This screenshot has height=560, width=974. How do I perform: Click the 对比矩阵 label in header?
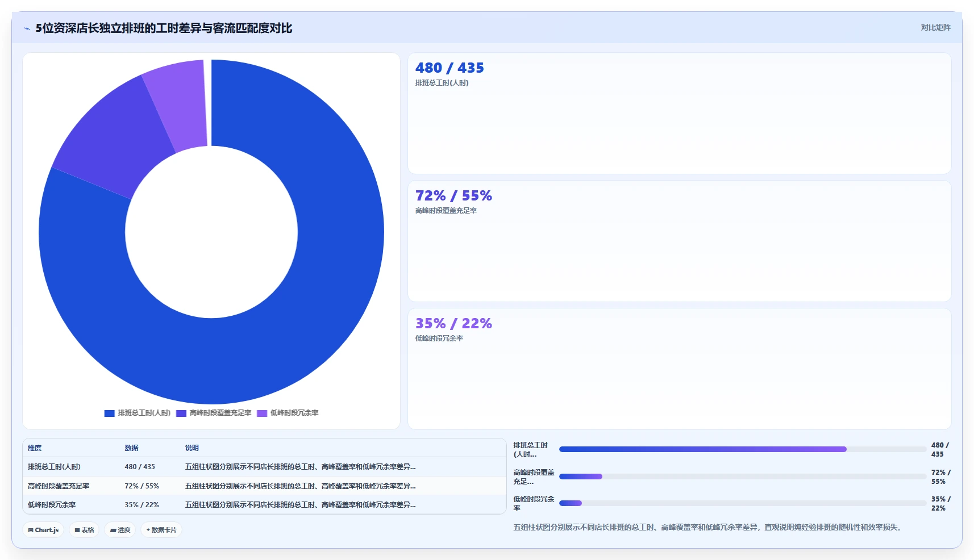(x=935, y=28)
